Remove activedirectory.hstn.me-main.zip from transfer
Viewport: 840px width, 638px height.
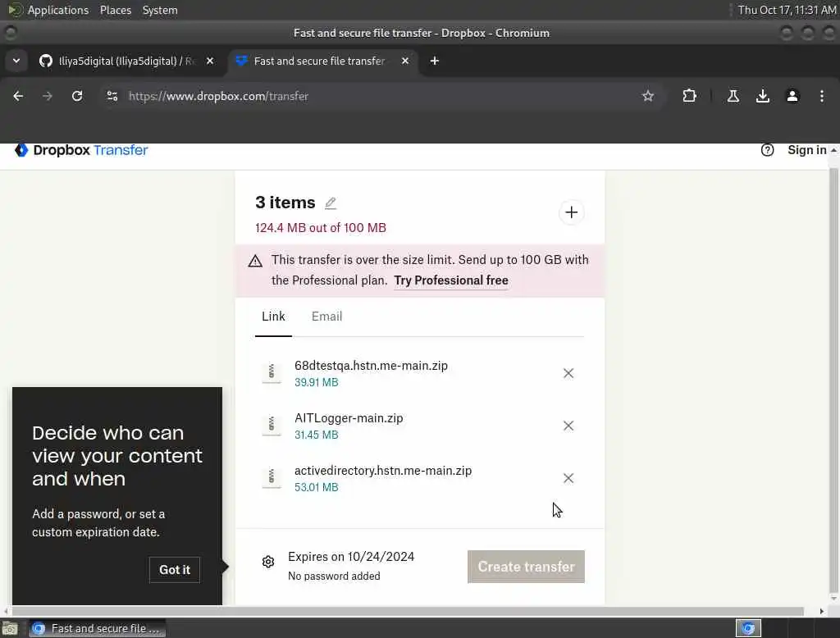(x=568, y=478)
